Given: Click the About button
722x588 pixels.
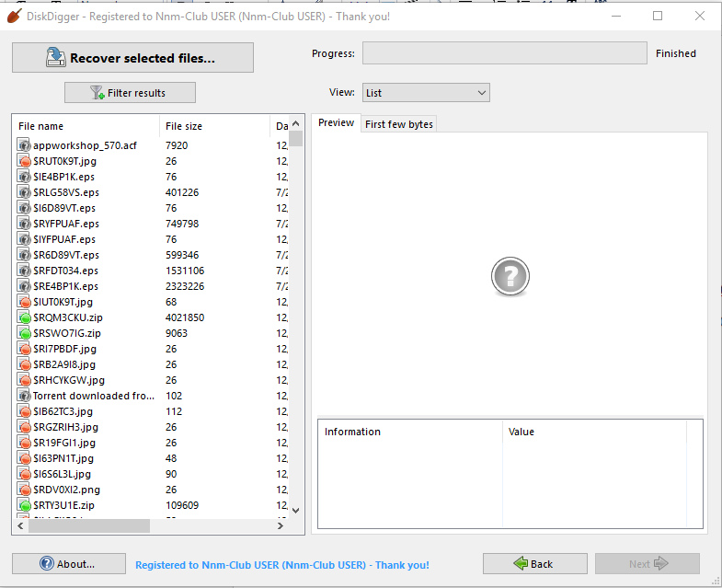Looking at the screenshot, I should [x=69, y=563].
